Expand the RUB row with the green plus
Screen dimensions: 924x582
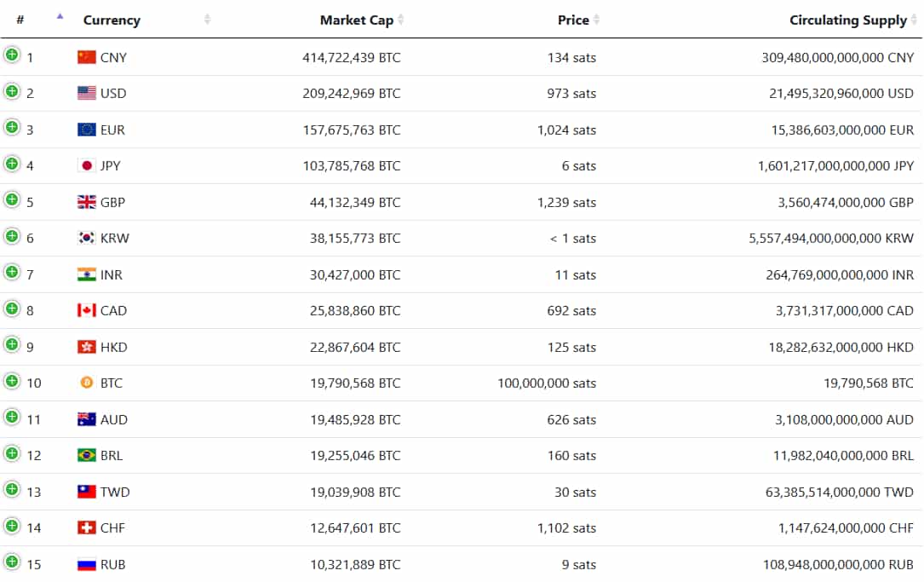(x=12, y=561)
